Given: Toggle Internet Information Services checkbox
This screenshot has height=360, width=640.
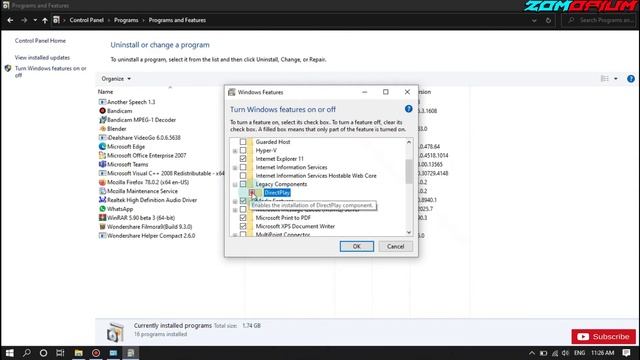Looking at the screenshot, I should 243,167.
